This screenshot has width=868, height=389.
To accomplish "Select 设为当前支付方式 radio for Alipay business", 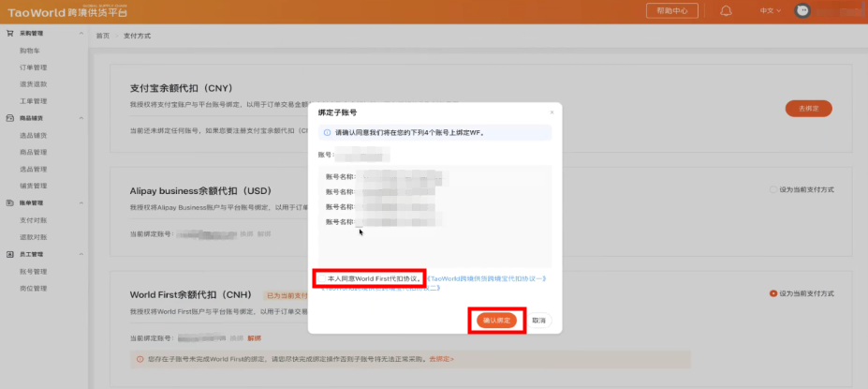I will coord(773,189).
